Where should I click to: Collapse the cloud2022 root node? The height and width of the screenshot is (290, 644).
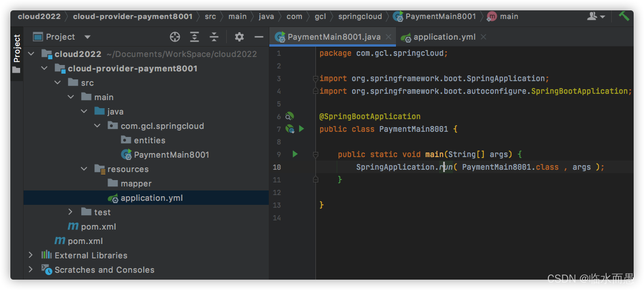(x=31, y=54)
